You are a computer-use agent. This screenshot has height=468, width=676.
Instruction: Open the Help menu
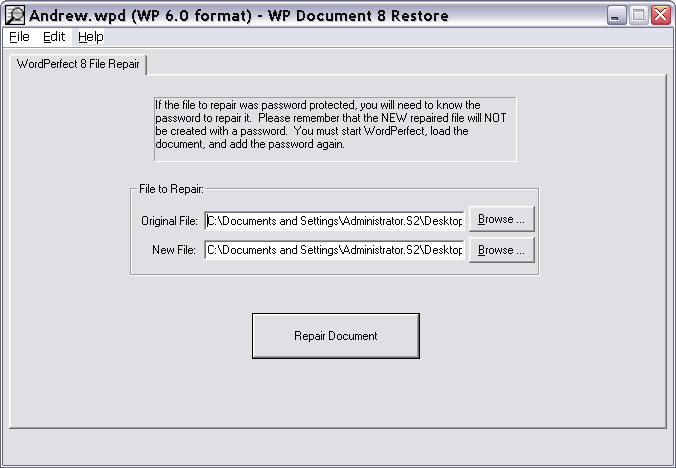tap(91, 37)
